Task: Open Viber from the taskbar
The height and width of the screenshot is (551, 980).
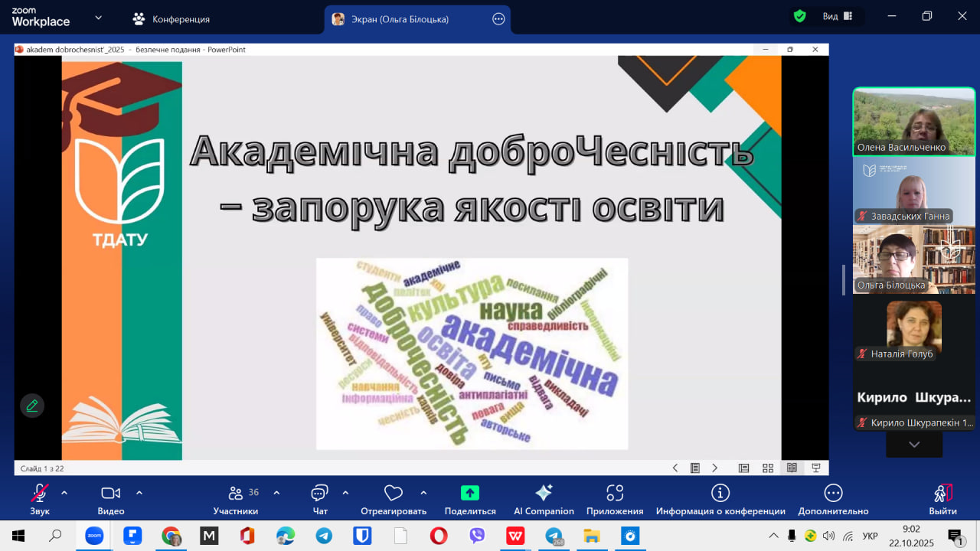Action: click(x=477, y=536)
